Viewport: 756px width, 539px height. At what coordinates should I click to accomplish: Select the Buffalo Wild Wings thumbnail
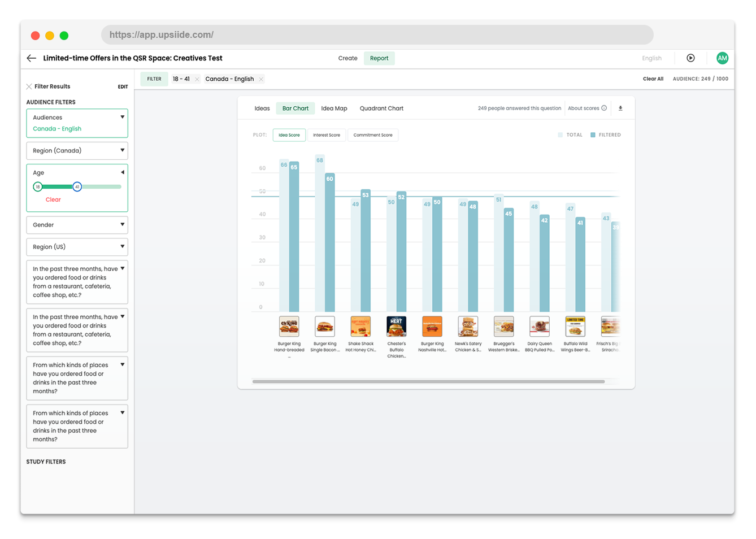pos(575,326)
